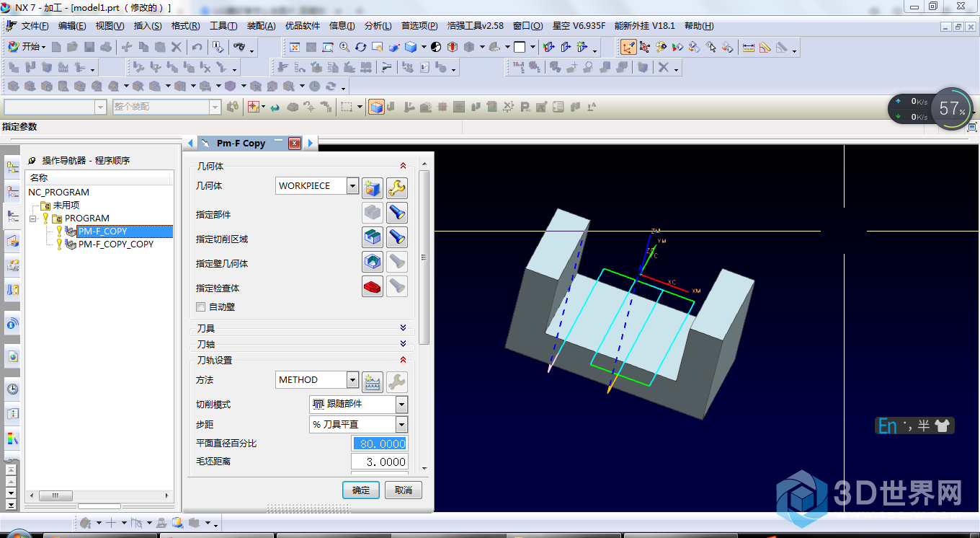The height and width of the screenshot is (538, 980).
Task: Toggle the 自动壁 checkbox
Action: coord(201,307)
